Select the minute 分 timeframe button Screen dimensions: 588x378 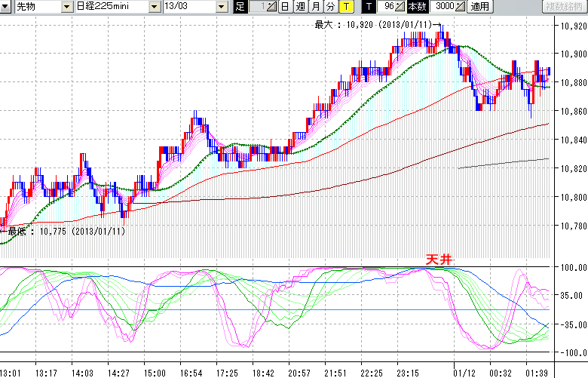[330, 7]
